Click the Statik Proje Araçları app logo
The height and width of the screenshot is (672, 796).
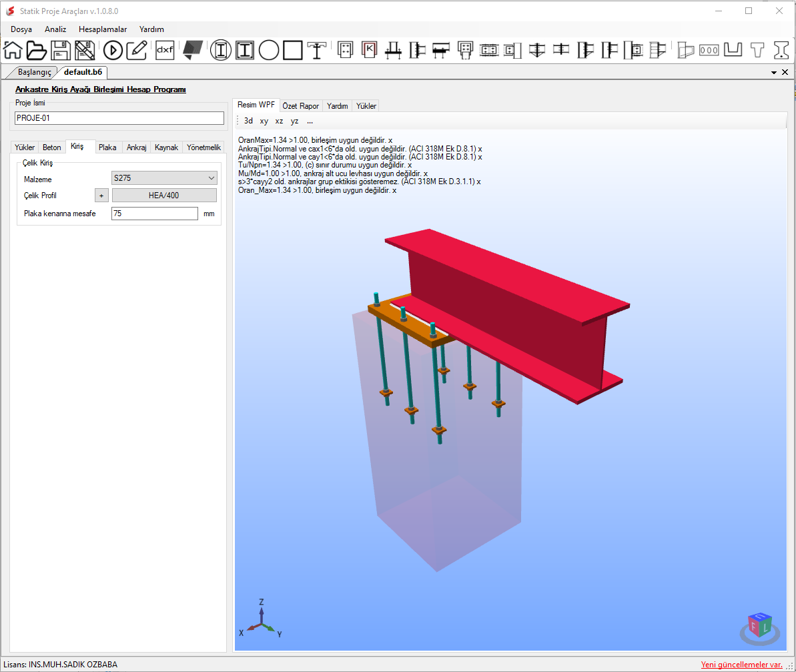click(10, 11)
